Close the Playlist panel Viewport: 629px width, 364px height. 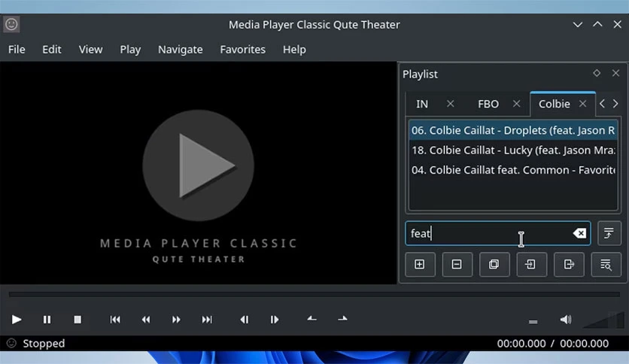[615, 73]
